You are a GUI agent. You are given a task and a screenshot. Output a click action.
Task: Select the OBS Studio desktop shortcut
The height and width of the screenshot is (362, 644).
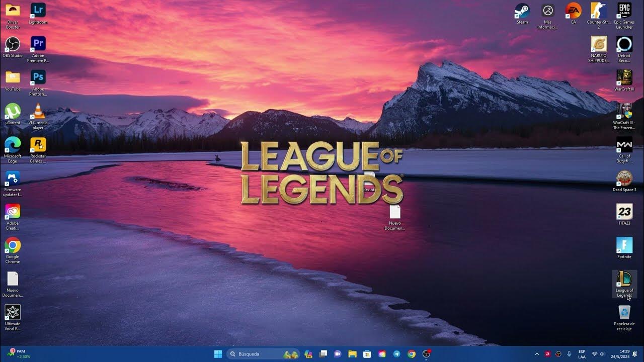point(13,47)
